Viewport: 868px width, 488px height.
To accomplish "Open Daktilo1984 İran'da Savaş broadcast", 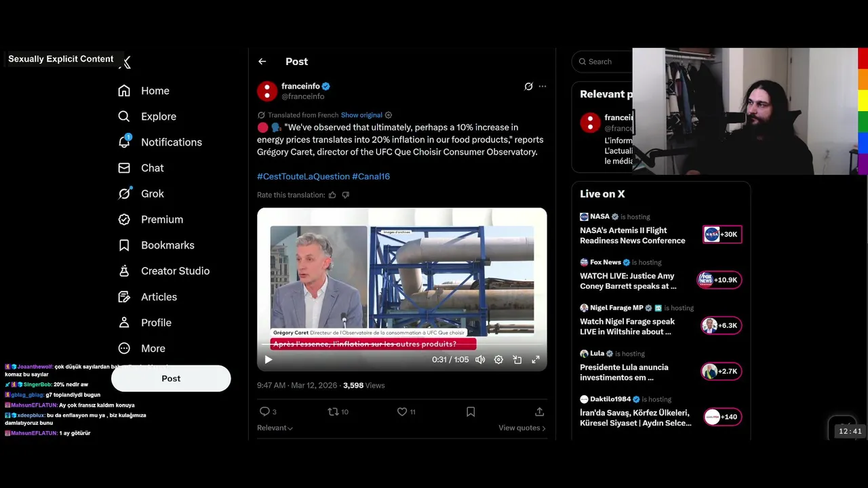I will click(x=635, y=418).
